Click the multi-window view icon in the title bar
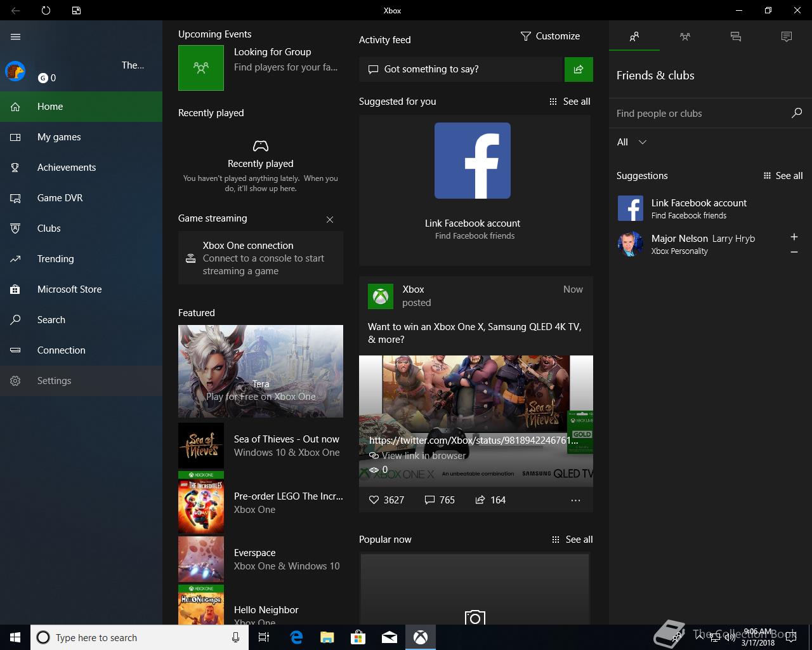 click(76, 10)
